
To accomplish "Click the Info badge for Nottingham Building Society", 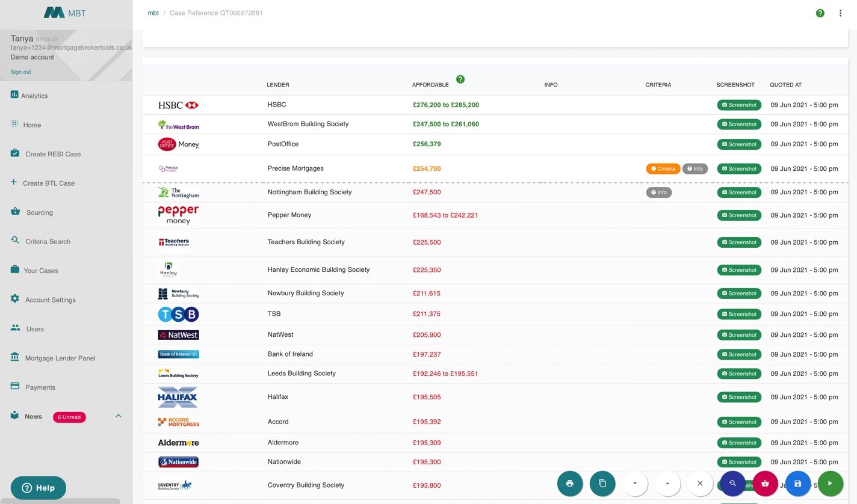I will coord(659,192).
